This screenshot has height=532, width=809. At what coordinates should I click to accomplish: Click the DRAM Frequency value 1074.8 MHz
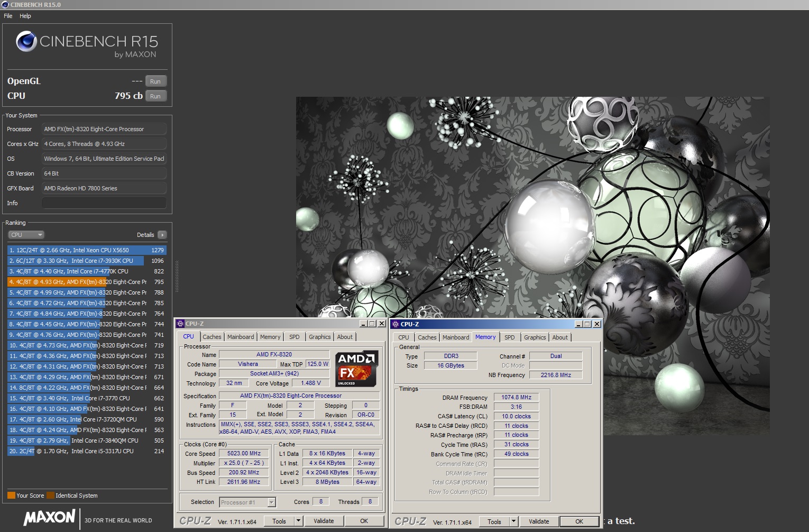point(516,398)
